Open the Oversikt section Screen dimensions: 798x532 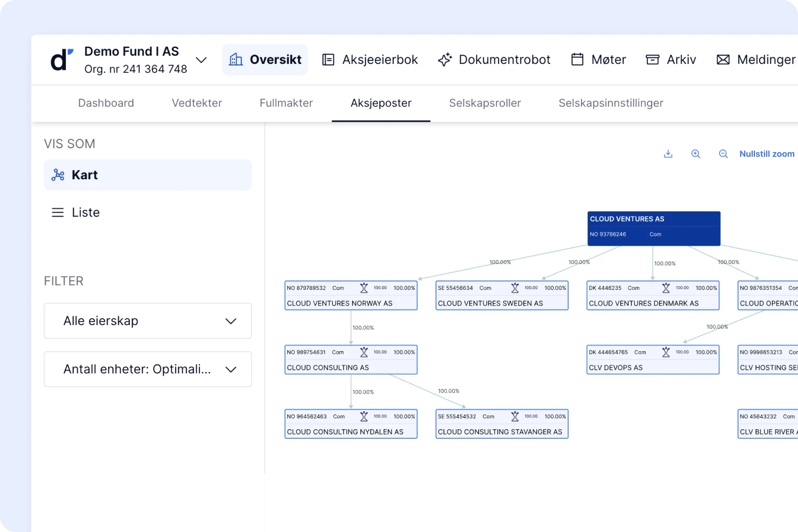265,60
